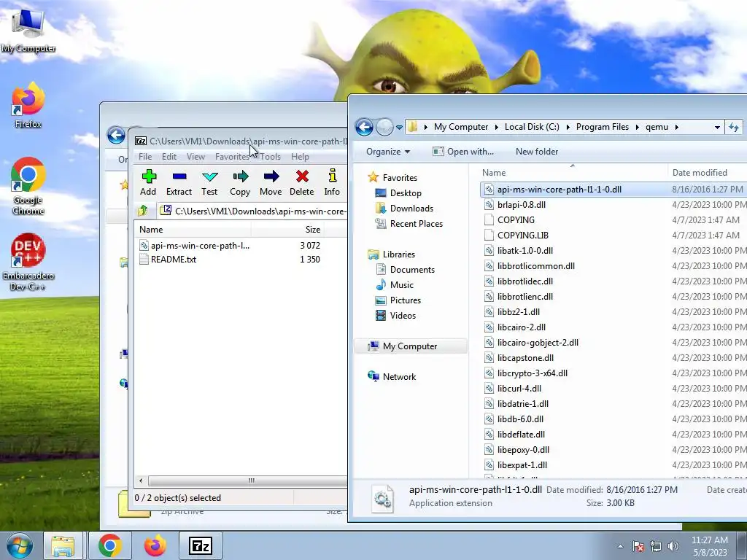The height and width of the screenshot is (560, 747).
Task: Select Downloads in Explorer navigation pane
Action: [x=411, y=208]
